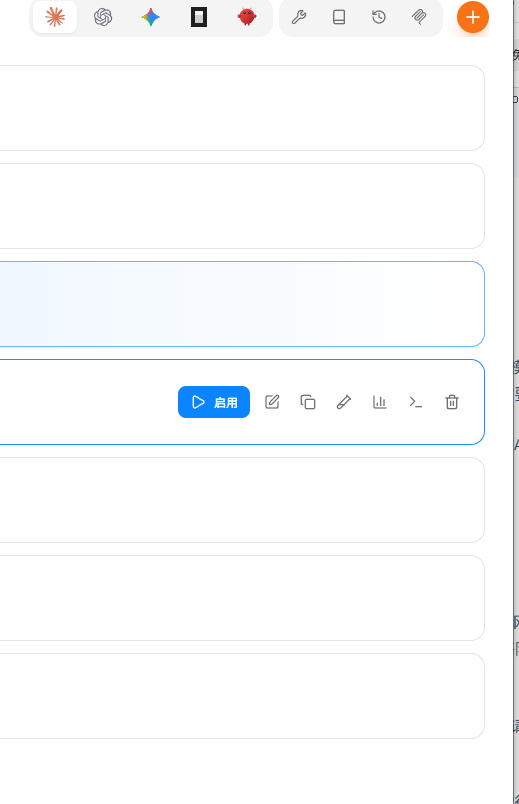The height and width of the screenshot is (804, 519).
Task: Switch to the OpenAI Codex tab
Action: [x=103, y=17]
